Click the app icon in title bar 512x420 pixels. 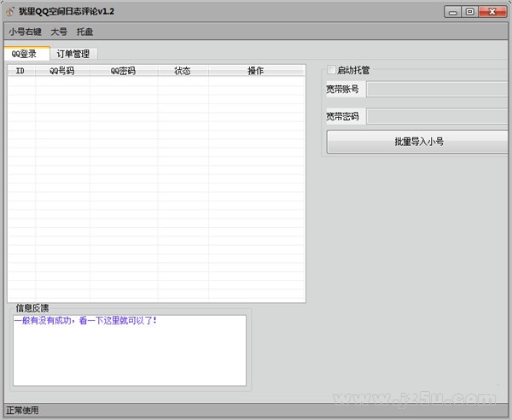click(x=10, y=12)
